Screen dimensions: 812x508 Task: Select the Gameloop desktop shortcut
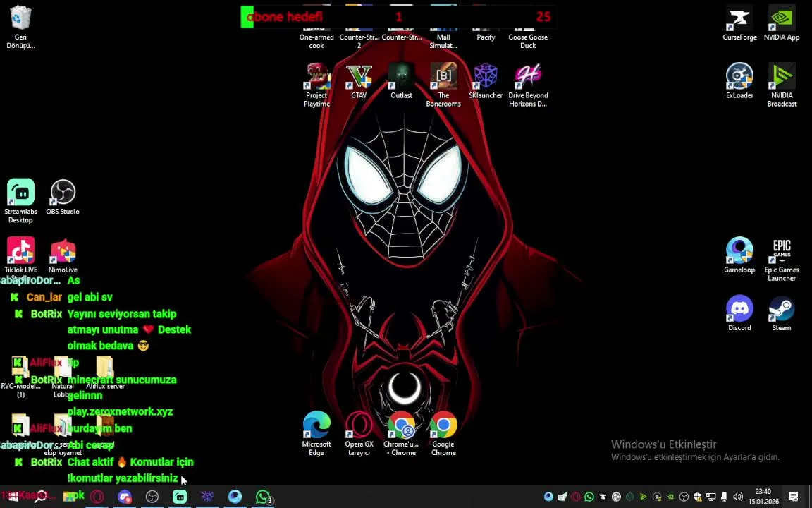[x=739, y=255]
